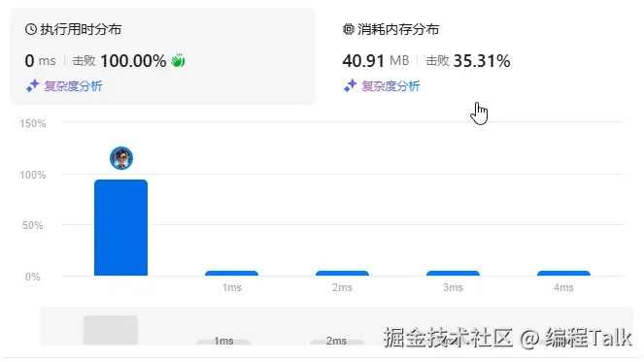The width and height of the screenshot is (644, 362).
Task: Click the 4ms x-axis label
Action: [563, 287]
